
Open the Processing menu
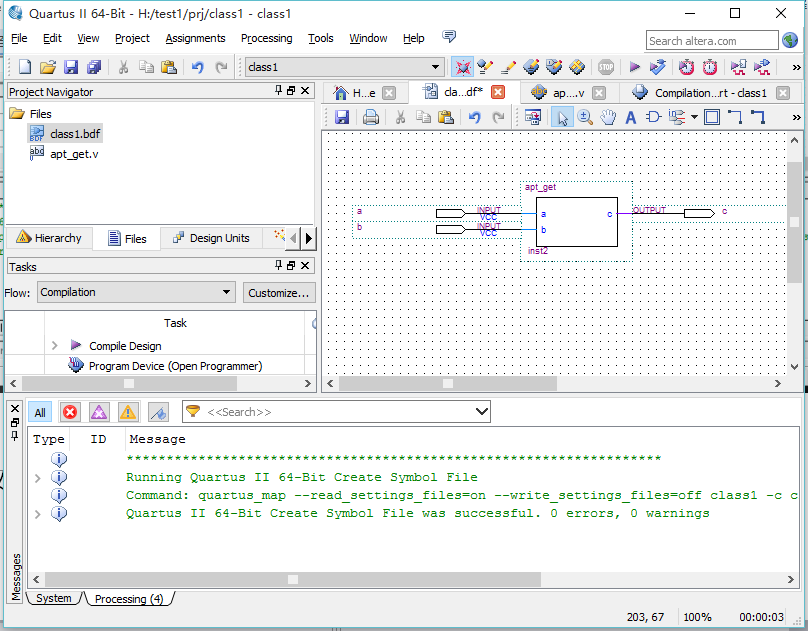coord(266,38)
